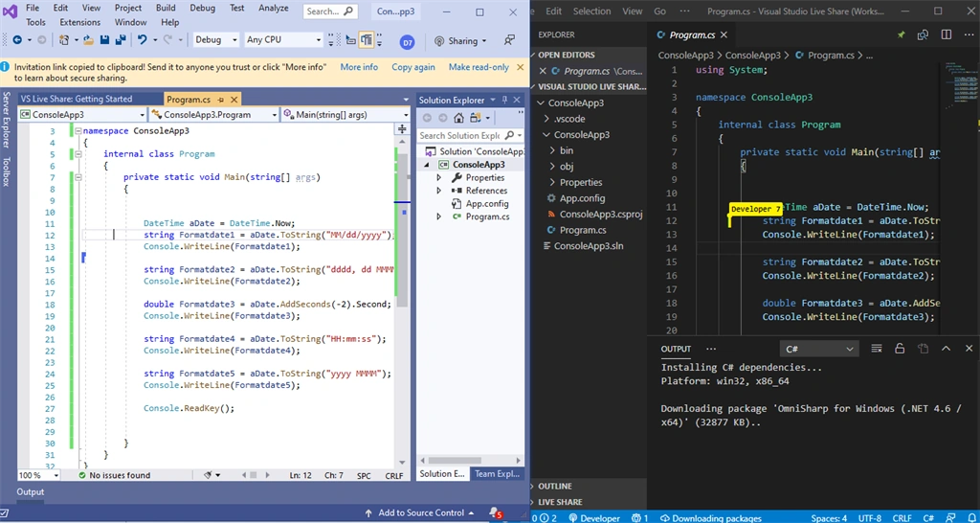Screen dimensions: 980x523
Task: Click the Solution Explorer search magnifier icon
Action: coord(510,135)
